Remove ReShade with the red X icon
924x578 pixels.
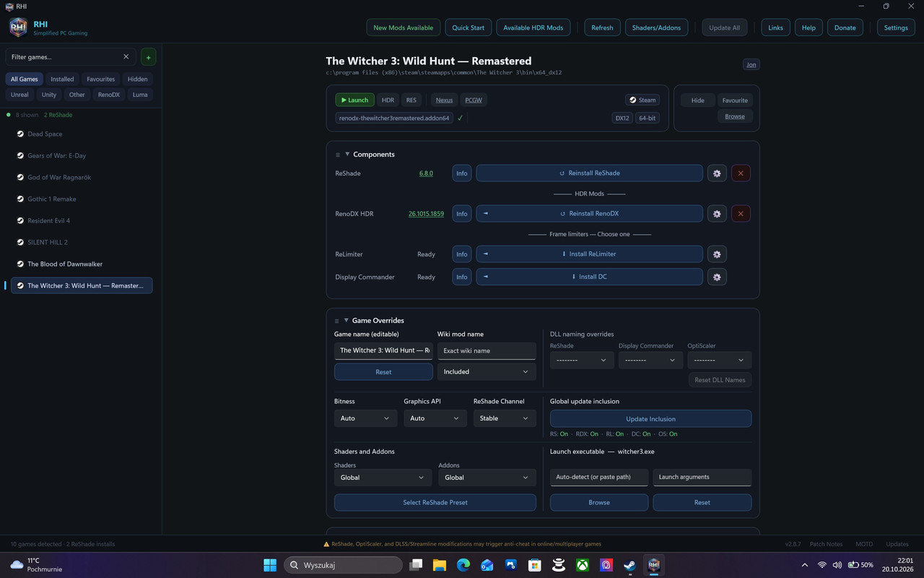pyautogui.click(x=741, y=173)
